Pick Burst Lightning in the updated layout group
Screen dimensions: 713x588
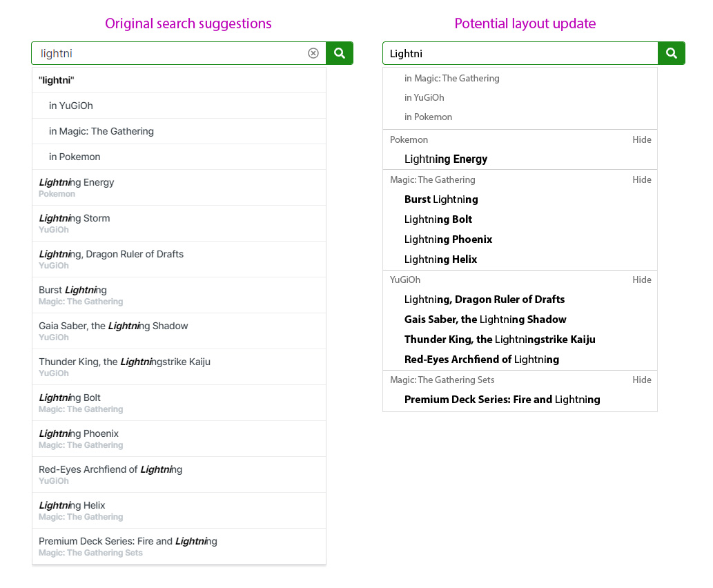441,199
